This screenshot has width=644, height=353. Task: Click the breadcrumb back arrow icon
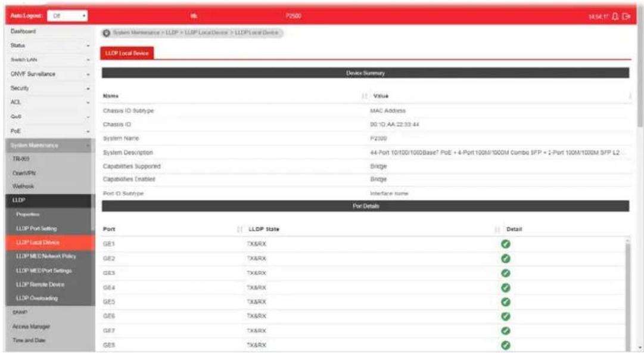tap(107, 33)
